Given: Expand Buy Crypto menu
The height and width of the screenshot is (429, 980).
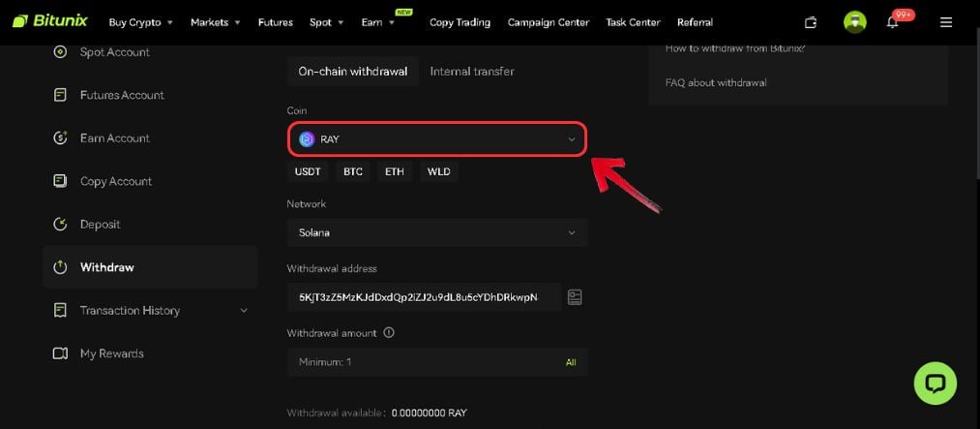Looking at the screenshot, I should point(140,22).
